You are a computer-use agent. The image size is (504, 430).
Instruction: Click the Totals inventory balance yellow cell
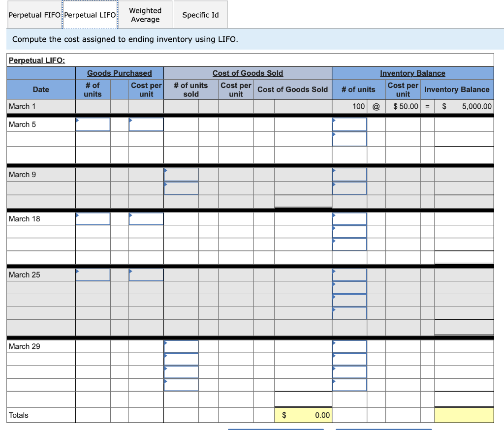click(x=464, y=415)
